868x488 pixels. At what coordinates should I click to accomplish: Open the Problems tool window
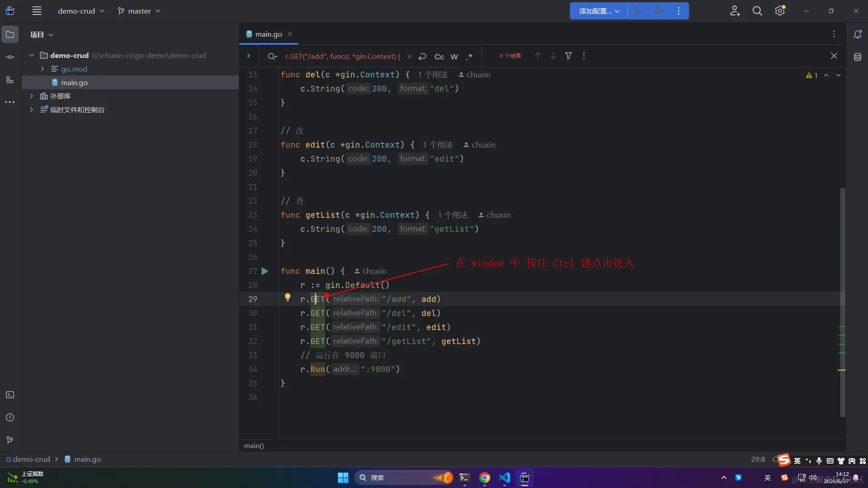pyautogui.click(x=10, y=417)
